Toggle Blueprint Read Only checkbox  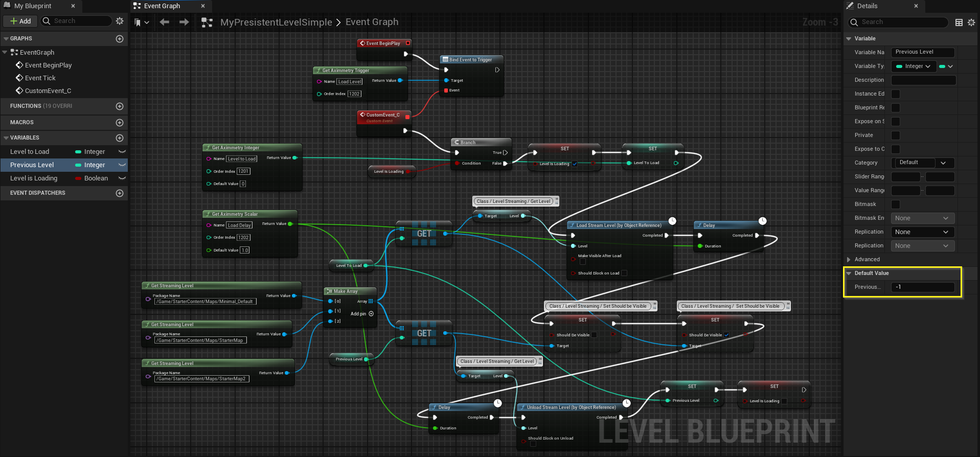click(896, 108)
